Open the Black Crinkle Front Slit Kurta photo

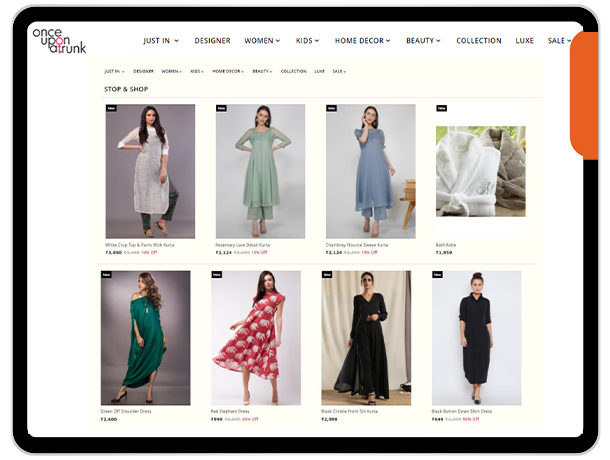point(366,338)
